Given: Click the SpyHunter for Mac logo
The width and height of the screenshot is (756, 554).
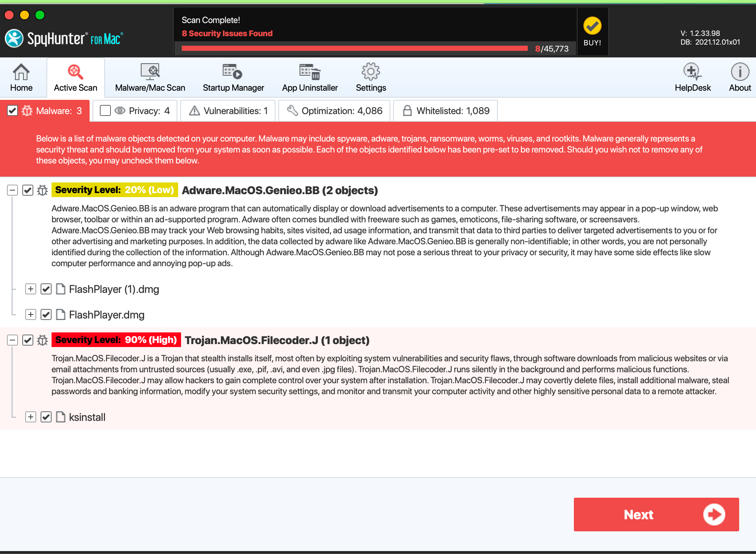Looking at the screenshot, I should (x=64, y=38).
